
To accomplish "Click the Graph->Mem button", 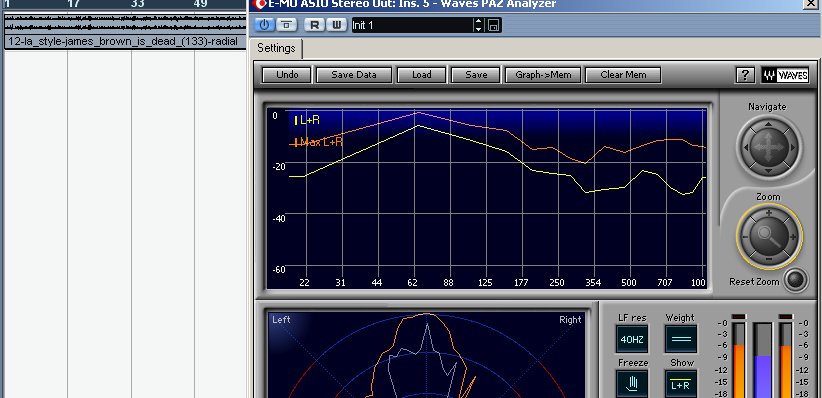I will (543, 74).
